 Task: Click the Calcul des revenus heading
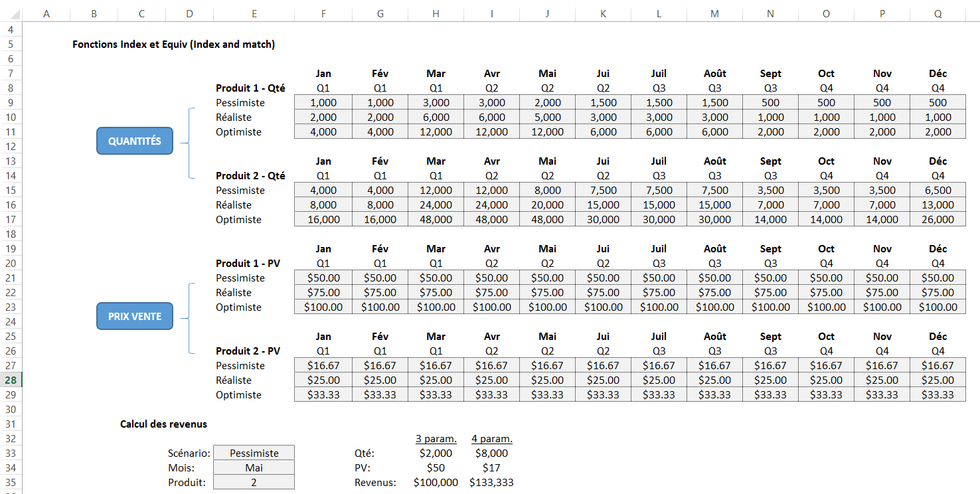[x=163, y=424]
